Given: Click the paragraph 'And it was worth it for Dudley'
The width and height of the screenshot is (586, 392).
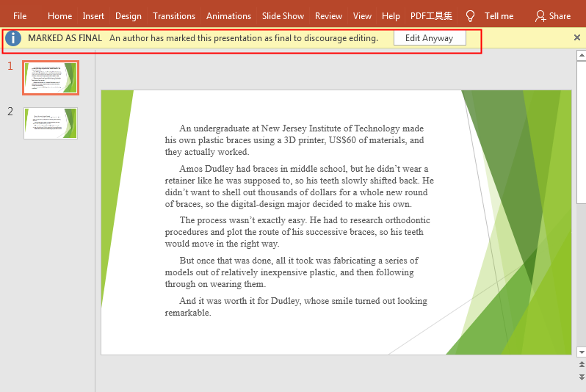Looking at the screenshot, I should pos(296,306).
